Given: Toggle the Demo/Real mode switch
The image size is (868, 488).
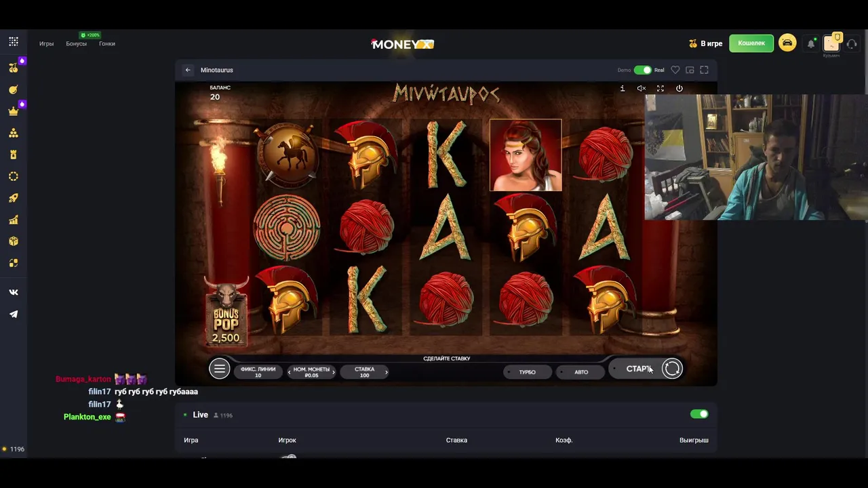Looking at the screenshot, I should tap(642, 70).
